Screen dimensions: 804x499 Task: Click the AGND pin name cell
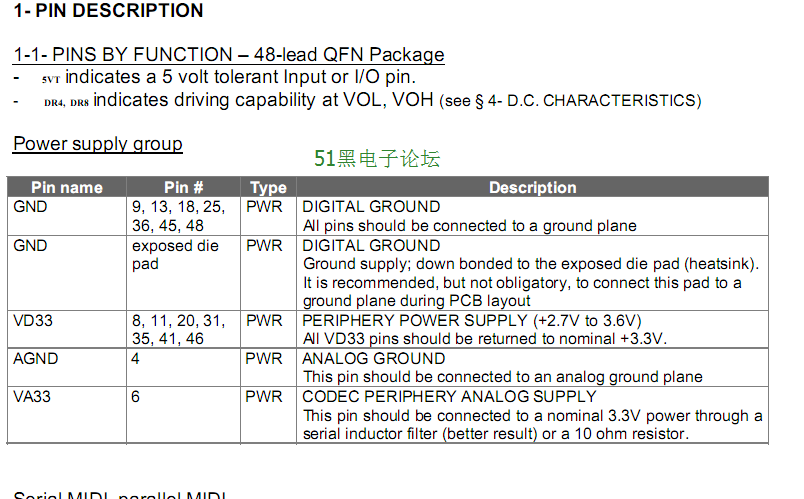pyautogui.click(x=67, y=367)
